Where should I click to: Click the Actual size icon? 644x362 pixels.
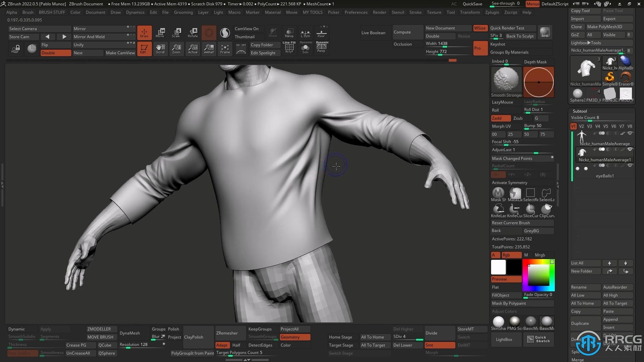(x=193, y=49)
